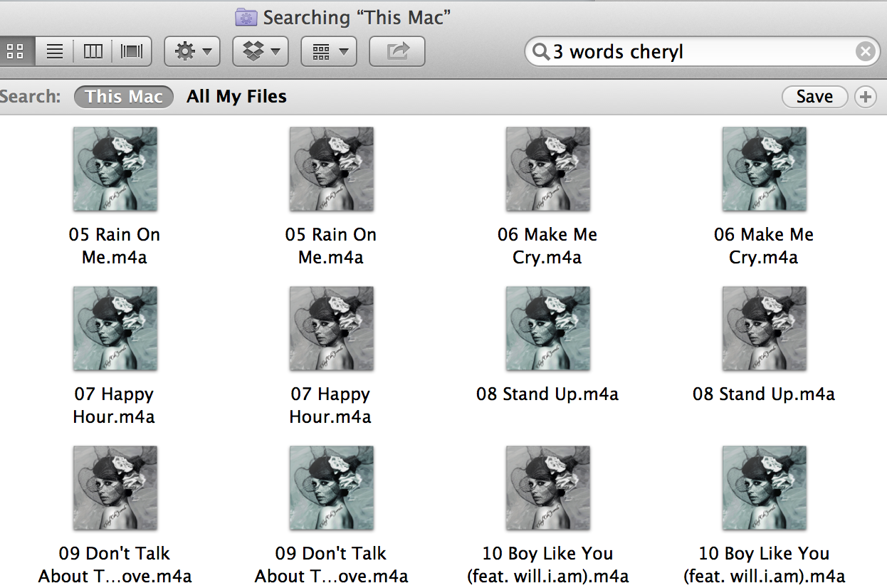Switch to list view
Screen dimensions: 887x588
[x=55, y=51]
